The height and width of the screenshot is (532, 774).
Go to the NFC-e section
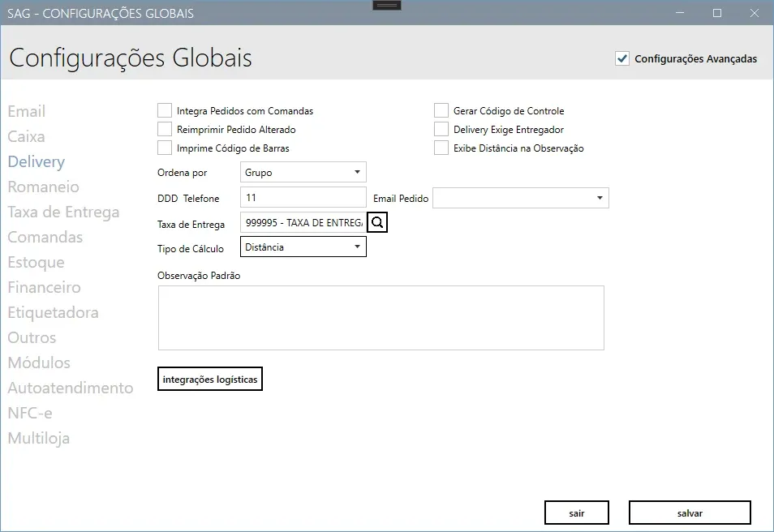30,413
